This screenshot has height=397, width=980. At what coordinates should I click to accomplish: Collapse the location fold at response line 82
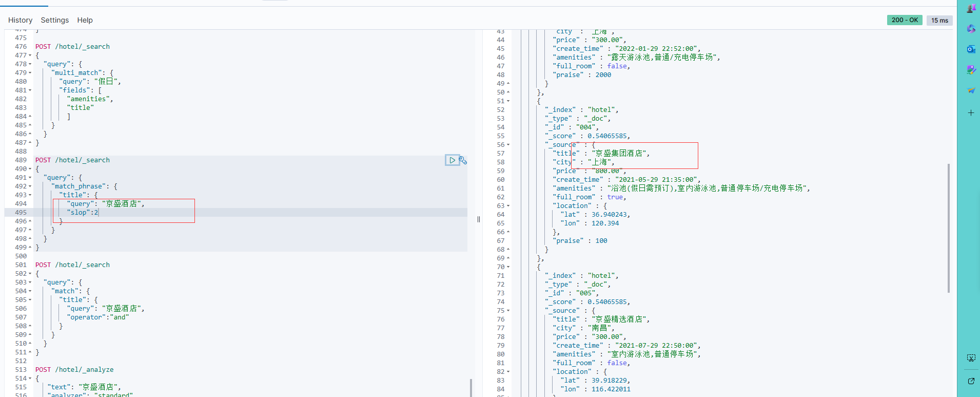pyautogui.click(x=508, y=372)
